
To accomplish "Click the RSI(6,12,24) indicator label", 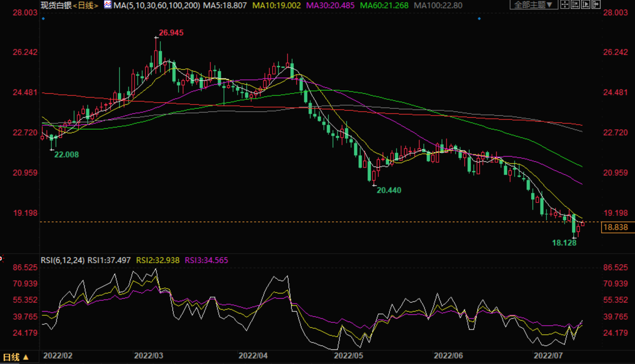I will [63, 260].
